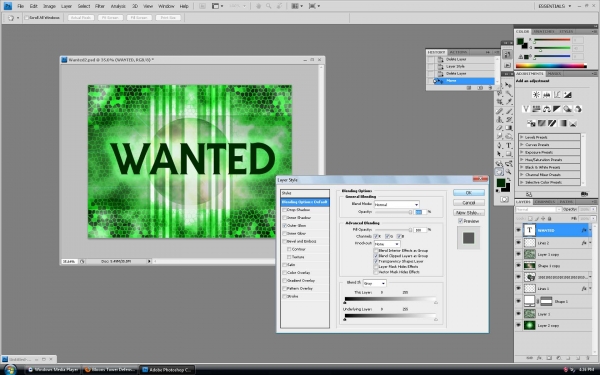This screenshot has width=600, height=375.
Task: Uncheck the Outer Glow checkbox
Action: tap(284, 226)
